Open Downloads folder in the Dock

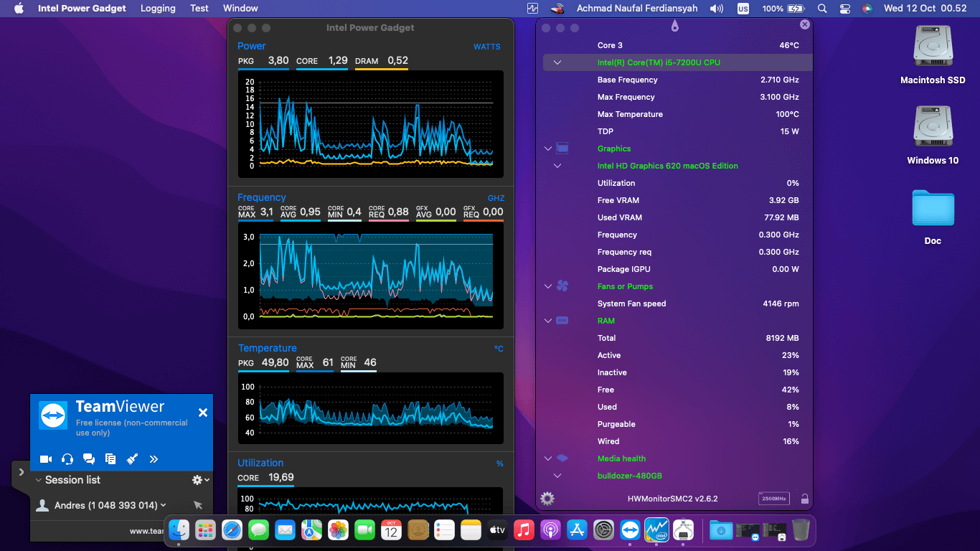pos(721,530)
